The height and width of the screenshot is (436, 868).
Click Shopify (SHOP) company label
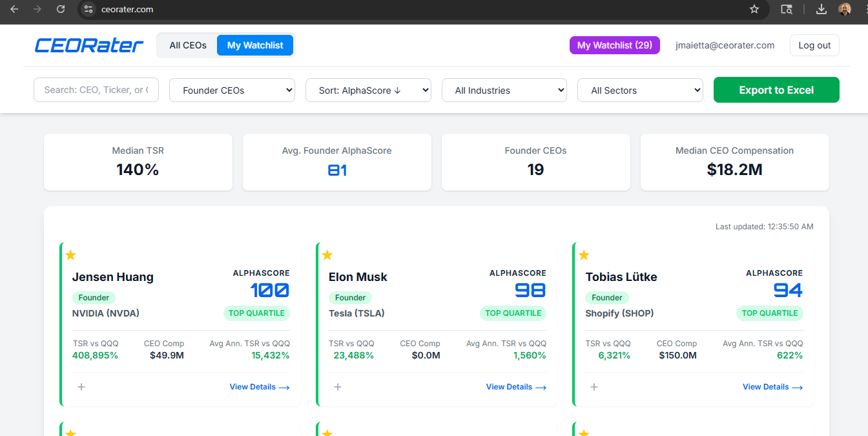pos(619,313)
